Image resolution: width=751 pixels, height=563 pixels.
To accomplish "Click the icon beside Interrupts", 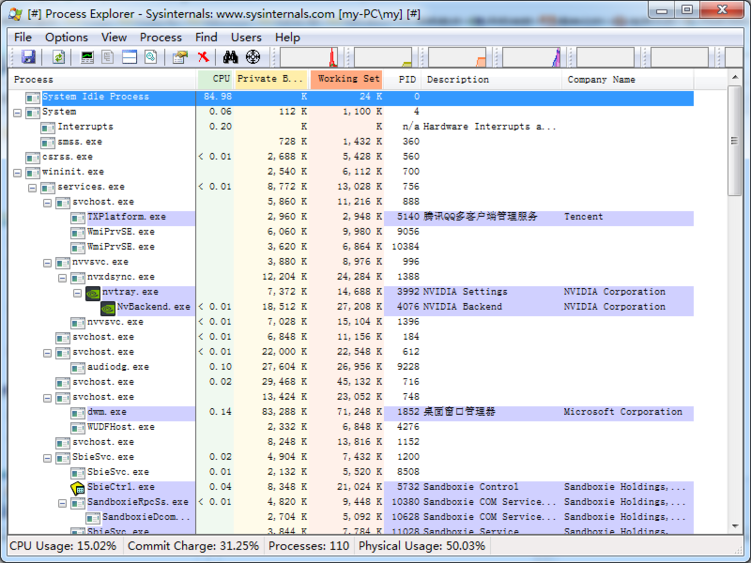I will click(x=47, y=128).
